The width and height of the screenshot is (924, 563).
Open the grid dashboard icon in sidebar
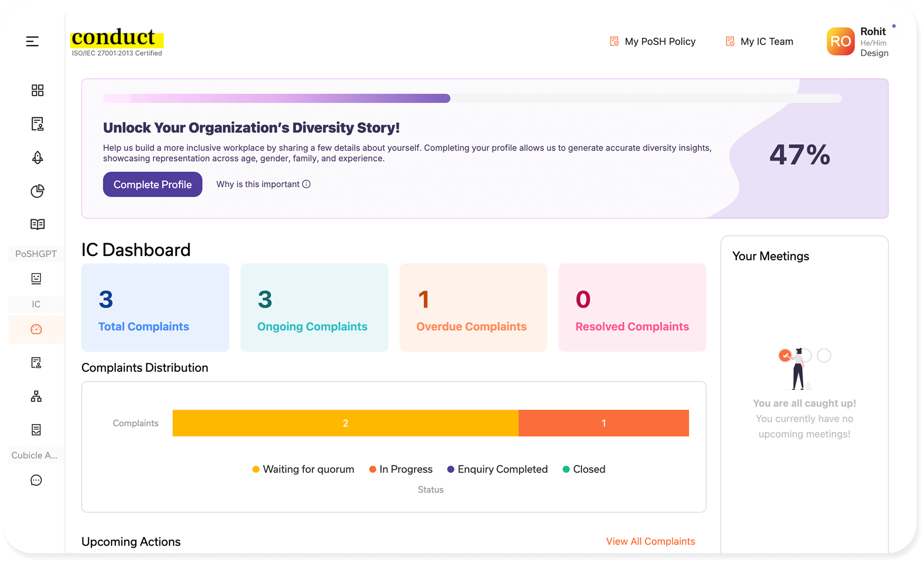pyautogui.click(x=37, y=90)
